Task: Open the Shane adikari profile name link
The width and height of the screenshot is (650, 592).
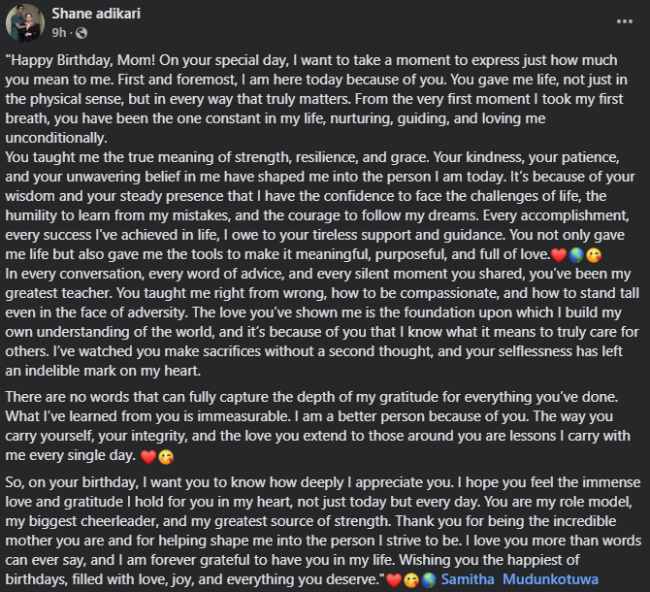Action: click(94, 15)
